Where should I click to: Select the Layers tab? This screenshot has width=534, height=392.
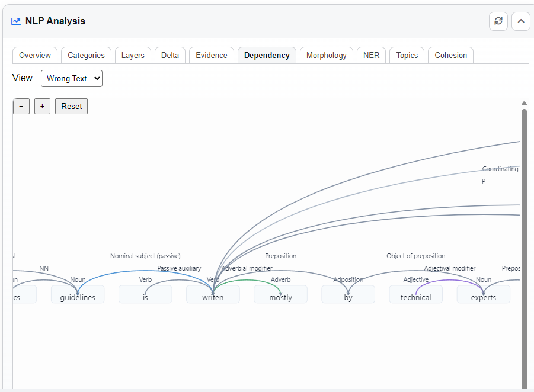[x=133, y=55]
